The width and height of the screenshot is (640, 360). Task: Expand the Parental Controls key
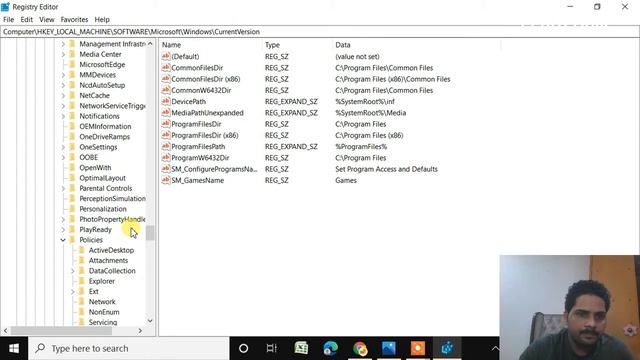pos(63,189)
